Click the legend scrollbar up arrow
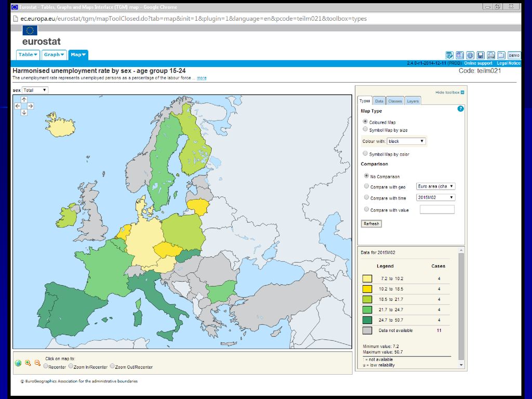This screenshot has width=532, height=399. (x=461, y=250)
